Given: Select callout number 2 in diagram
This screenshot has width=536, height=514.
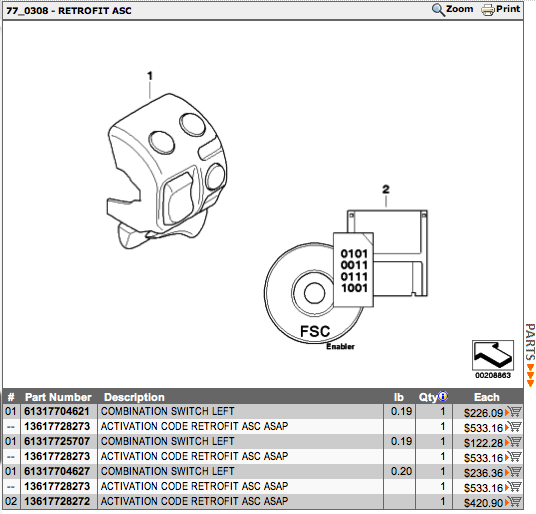Looking at the screenshot, I should click(386, 189).
